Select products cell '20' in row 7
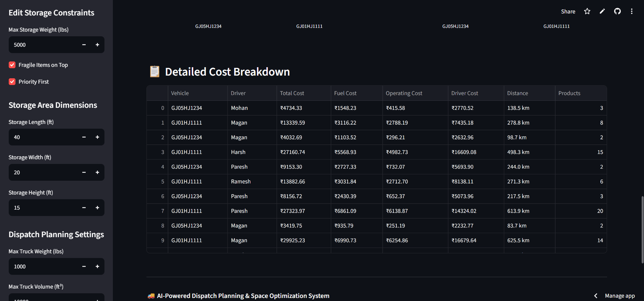Viewport: 644px width, 301px height. click(x=581, y=211)
